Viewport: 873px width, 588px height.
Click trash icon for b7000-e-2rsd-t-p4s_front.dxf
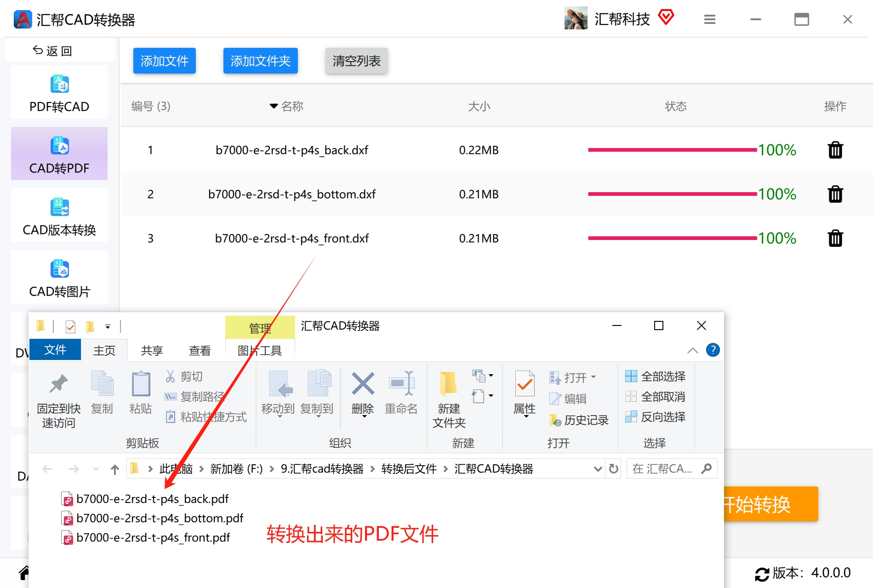click(835, 238)
